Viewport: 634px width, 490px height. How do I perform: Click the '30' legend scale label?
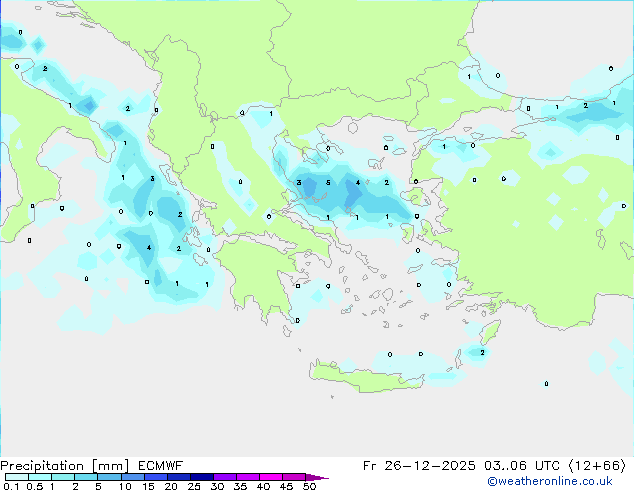[x=217, y=486]
